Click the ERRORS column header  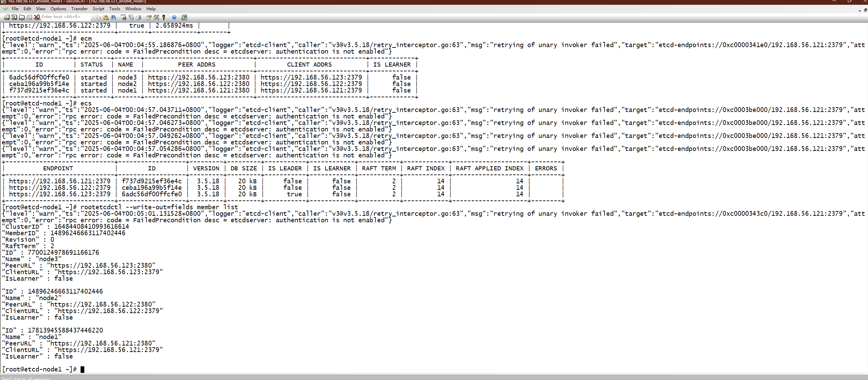[546, 168]
